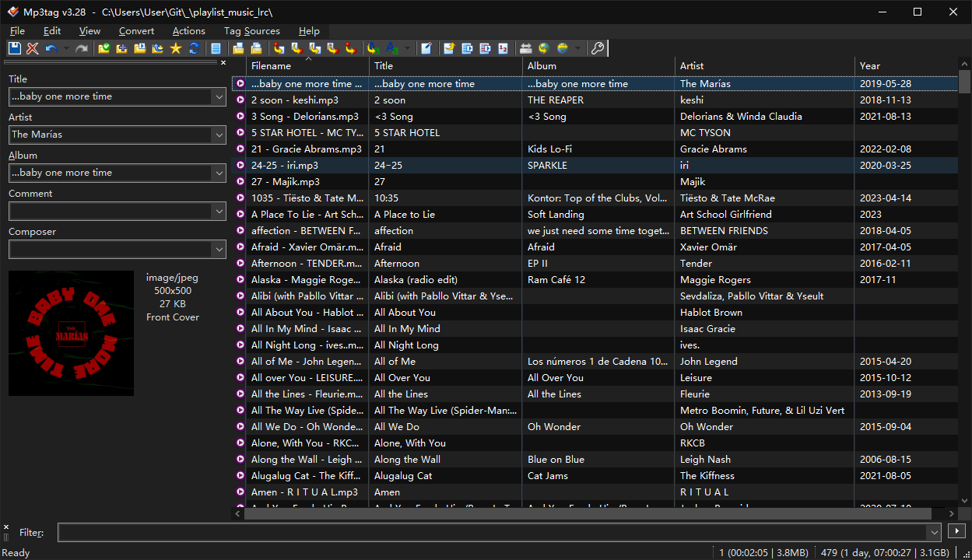Viewport: 972px width, 560px height.
Task: Close the tag panel with its X
Action: tap(223, 63)
